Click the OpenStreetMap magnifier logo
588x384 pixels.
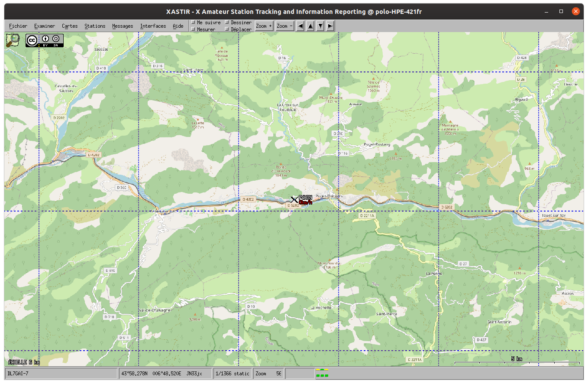13,40
